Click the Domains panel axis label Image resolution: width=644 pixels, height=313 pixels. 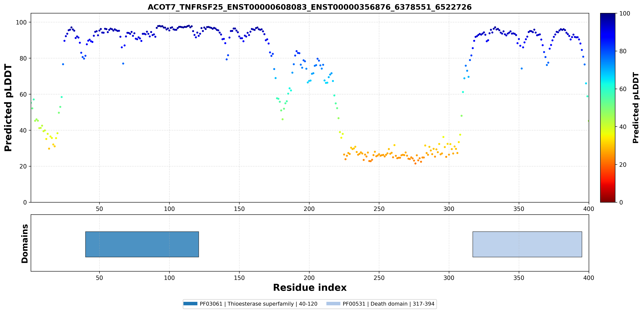pyautogui.click(x=25, y=243)
